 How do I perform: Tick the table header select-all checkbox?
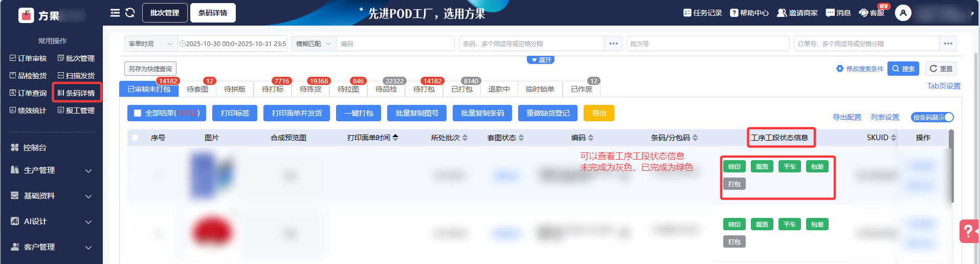135,138
